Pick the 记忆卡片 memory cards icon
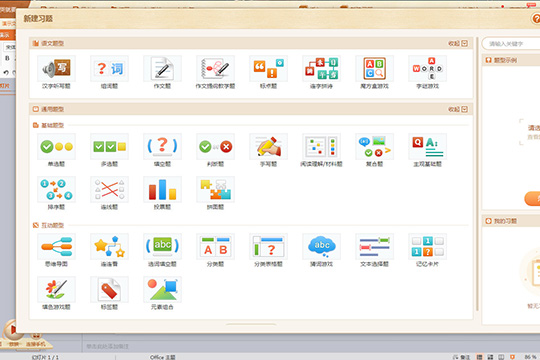Image resolution: width=540 pixels, height=360 pixels. 427,247
